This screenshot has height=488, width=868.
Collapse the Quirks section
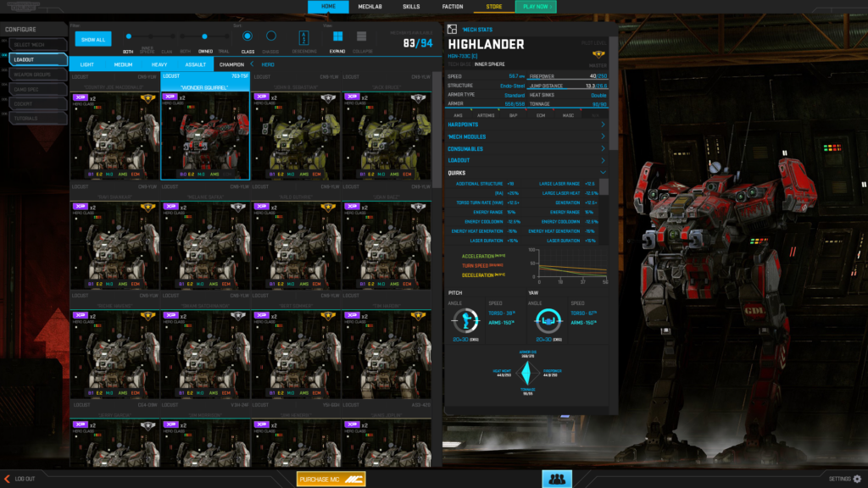(526, 173)
